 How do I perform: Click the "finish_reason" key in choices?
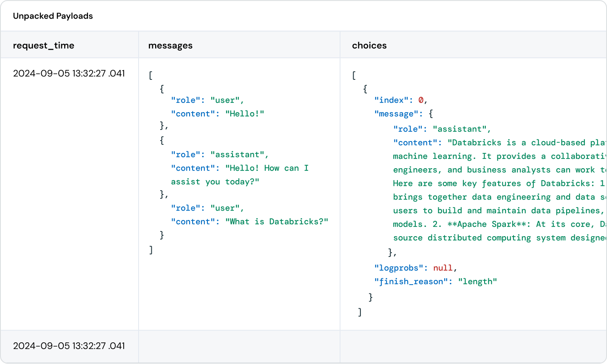pyautogui.click(x=408, y=281)
